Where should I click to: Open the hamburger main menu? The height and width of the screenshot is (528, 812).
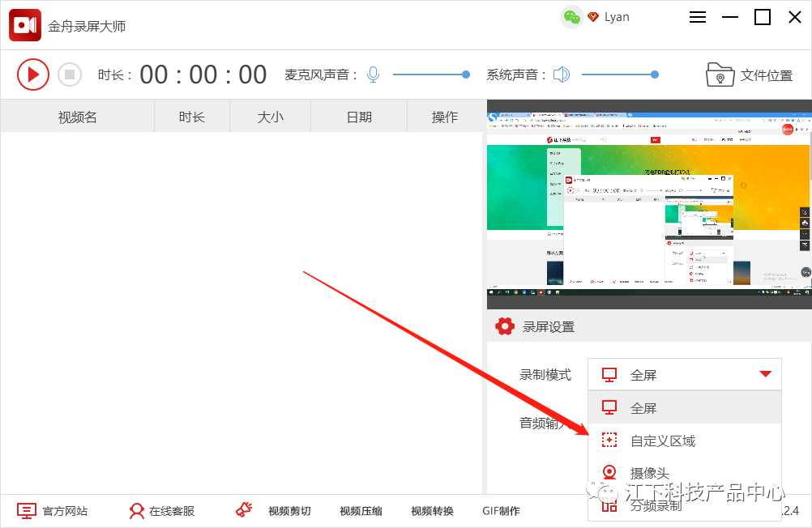(x=698, y=17)
